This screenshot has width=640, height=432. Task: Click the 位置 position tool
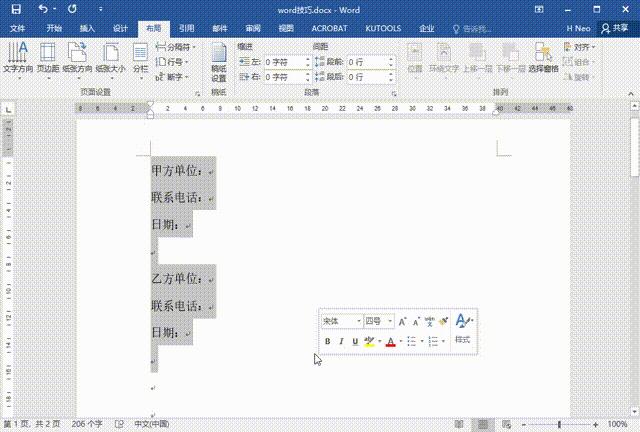pos(415,59)
